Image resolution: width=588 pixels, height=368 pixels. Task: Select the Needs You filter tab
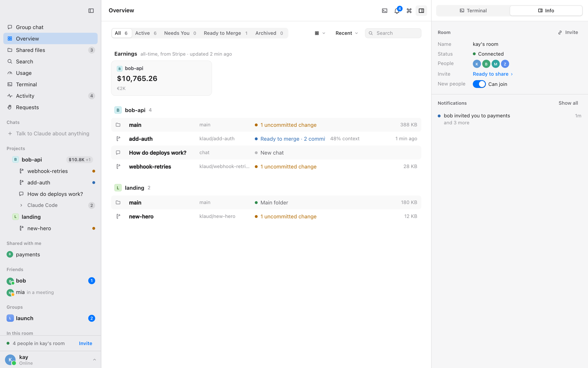(x=180, y=33)
